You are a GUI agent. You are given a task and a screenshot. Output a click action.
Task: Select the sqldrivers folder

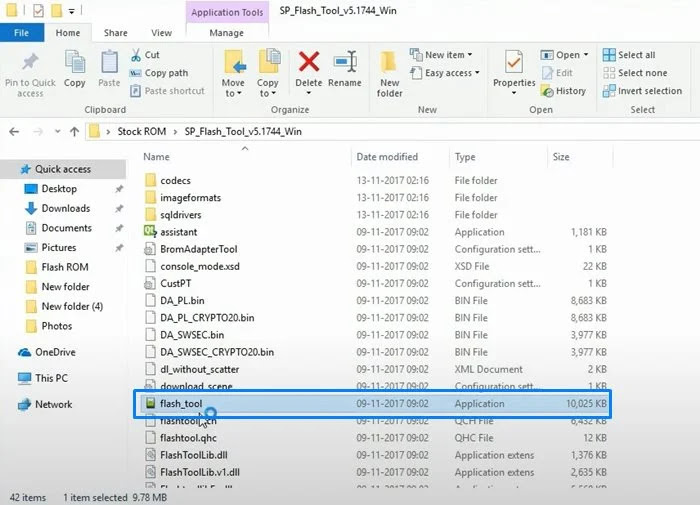pos(181,215)
